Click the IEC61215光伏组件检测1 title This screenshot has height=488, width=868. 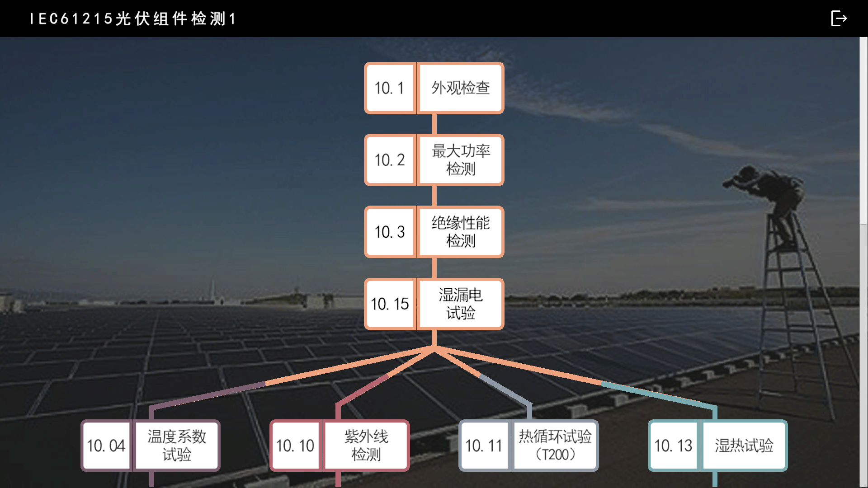click(133, 19)
